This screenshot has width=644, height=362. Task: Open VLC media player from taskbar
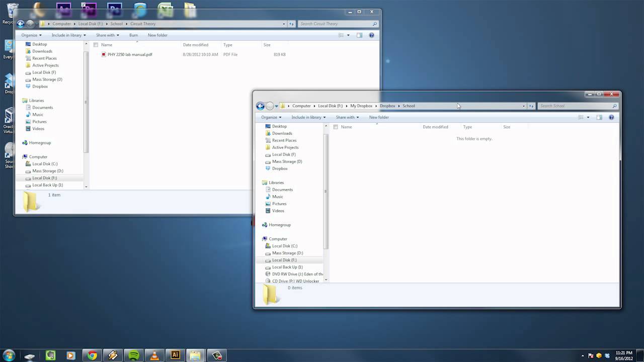154,355
